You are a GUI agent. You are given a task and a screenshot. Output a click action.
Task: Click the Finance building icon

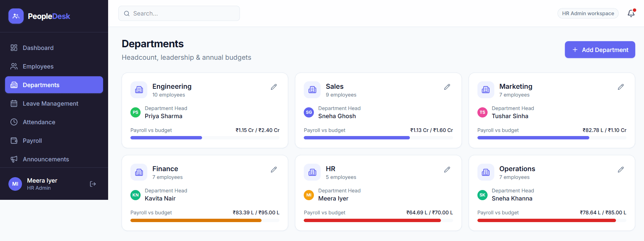[139, 172]
